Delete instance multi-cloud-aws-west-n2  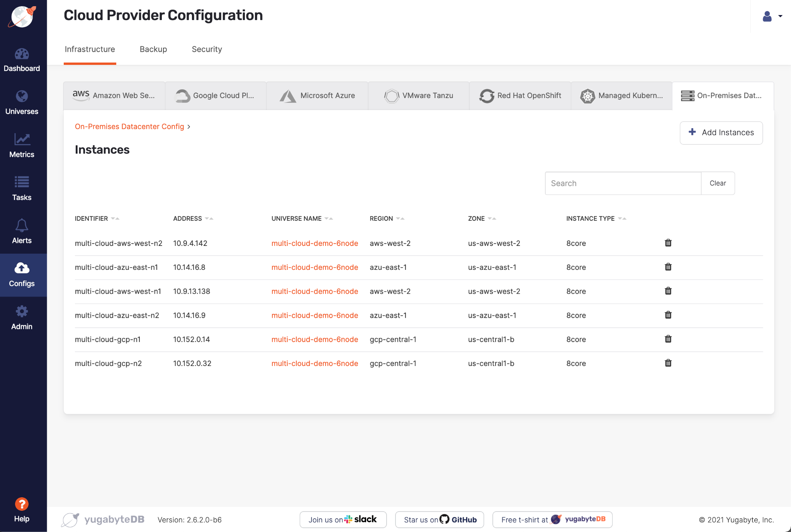pyautogui.click(x=668, y=243)
